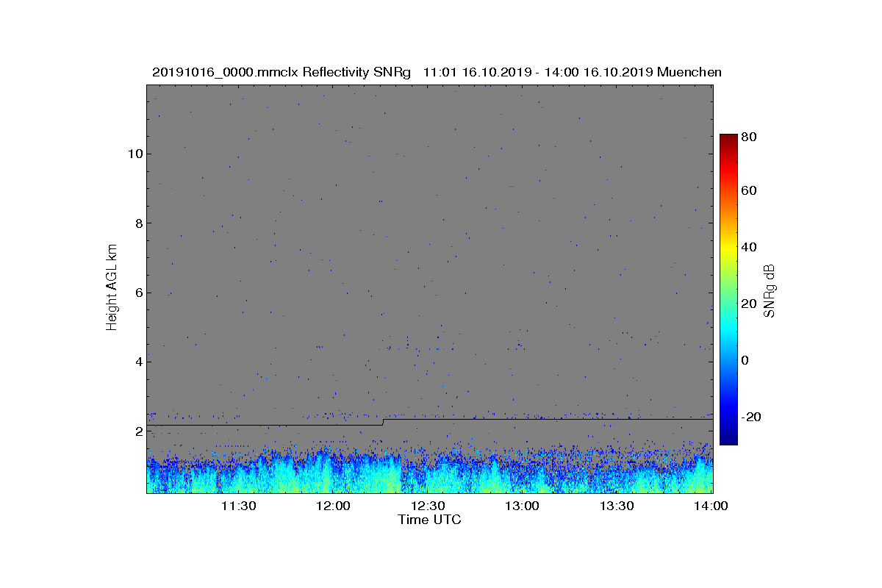This screenshot has height=588, width=882.
Task: Click the height tick label 8
Action: pos(138,223)
